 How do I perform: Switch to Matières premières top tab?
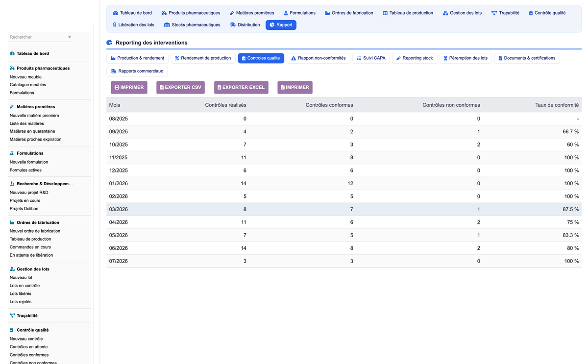point(252,13)
